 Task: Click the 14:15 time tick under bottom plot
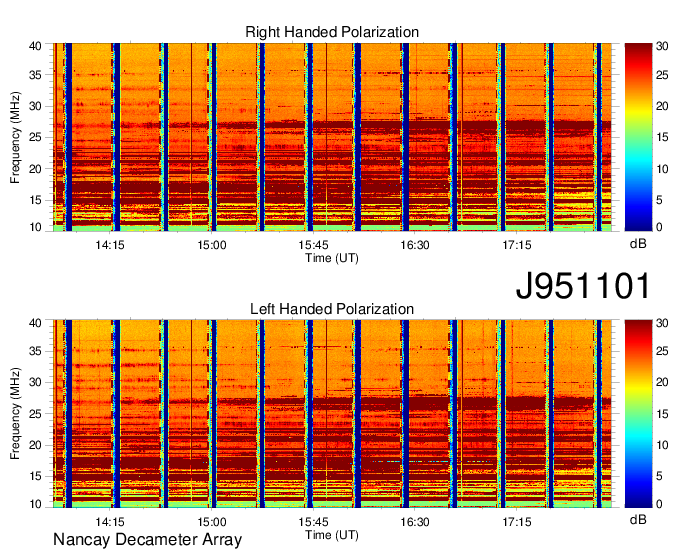click(x=110, y=522)
